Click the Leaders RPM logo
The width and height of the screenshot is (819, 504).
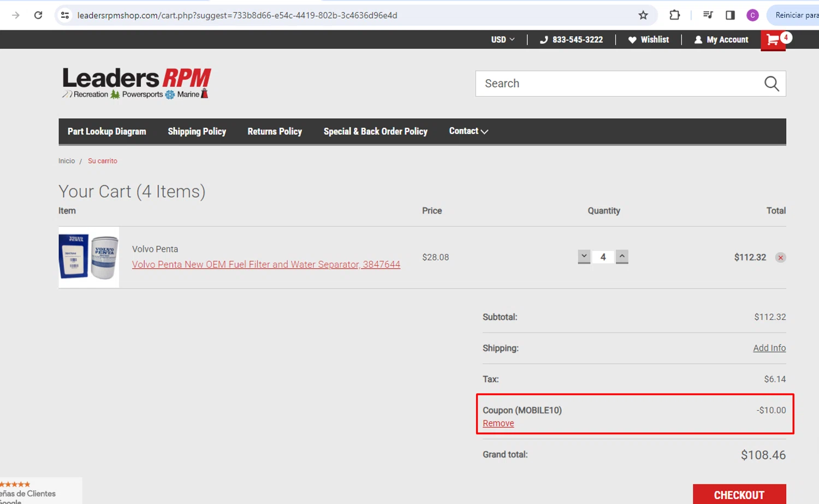pos(136,83)
